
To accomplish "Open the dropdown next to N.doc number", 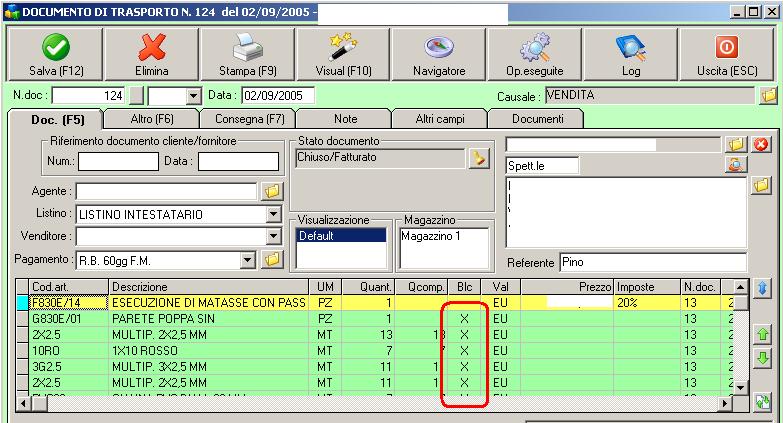I will 193,96.
